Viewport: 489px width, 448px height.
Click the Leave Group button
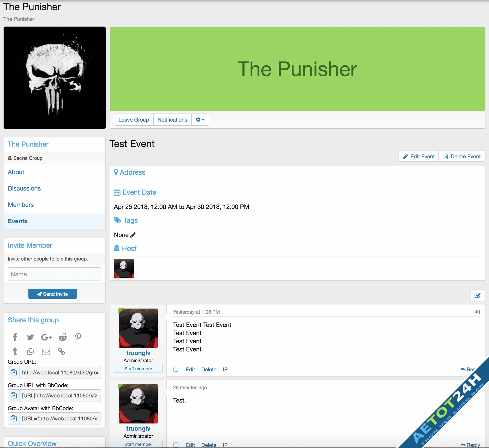133,120
